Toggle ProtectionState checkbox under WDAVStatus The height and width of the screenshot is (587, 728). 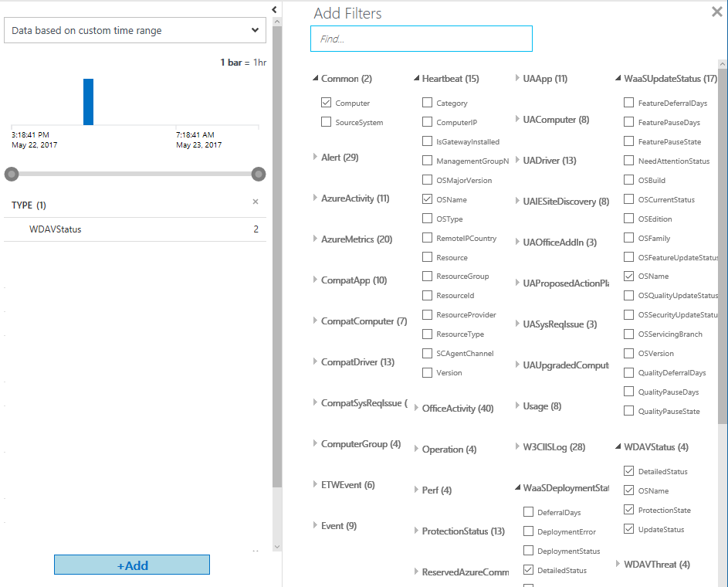point(628,511)
